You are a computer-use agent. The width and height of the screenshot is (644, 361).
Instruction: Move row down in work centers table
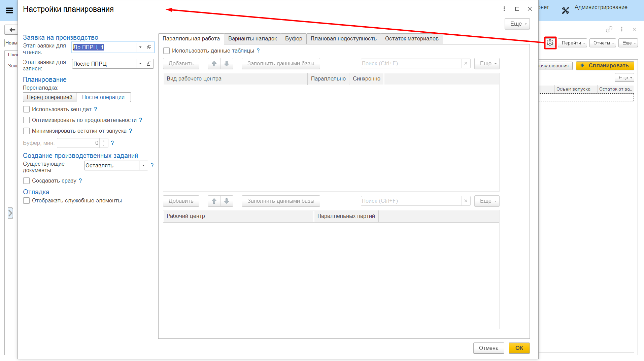[227, 201]
